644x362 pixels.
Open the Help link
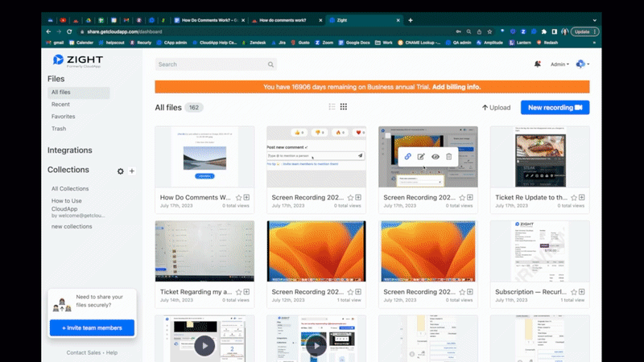[112, 352]
